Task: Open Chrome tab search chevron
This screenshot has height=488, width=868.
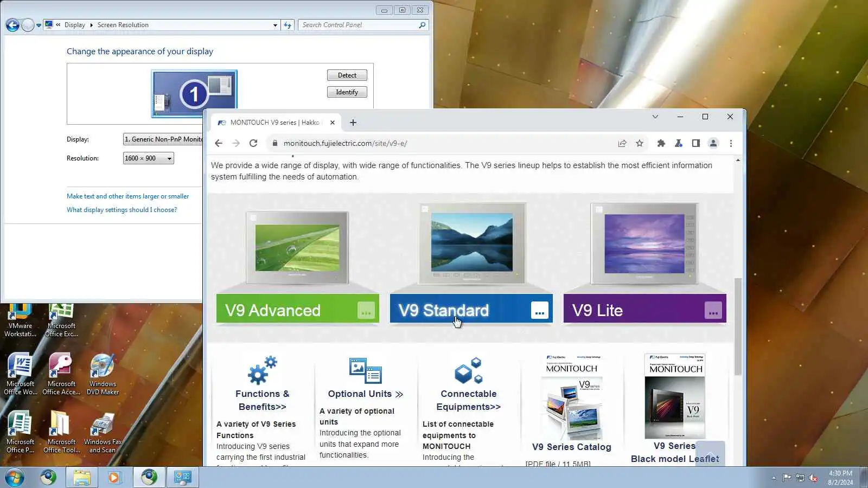Action: [655, 117]
